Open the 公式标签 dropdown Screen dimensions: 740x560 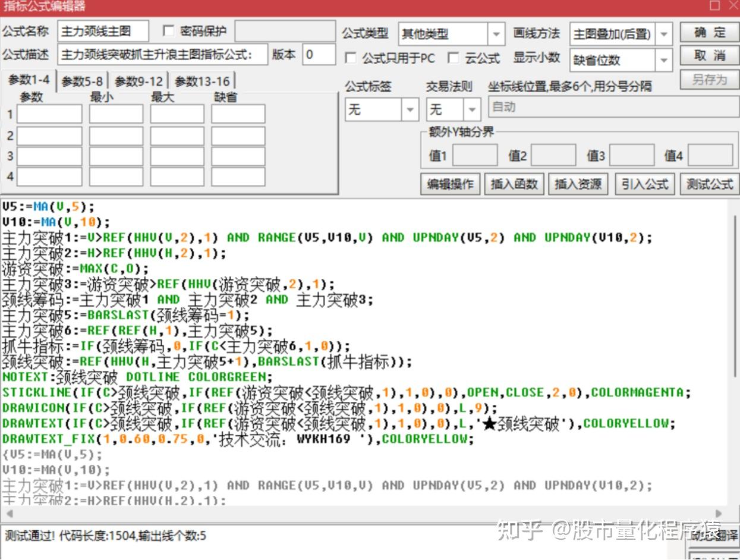(410, 109)
